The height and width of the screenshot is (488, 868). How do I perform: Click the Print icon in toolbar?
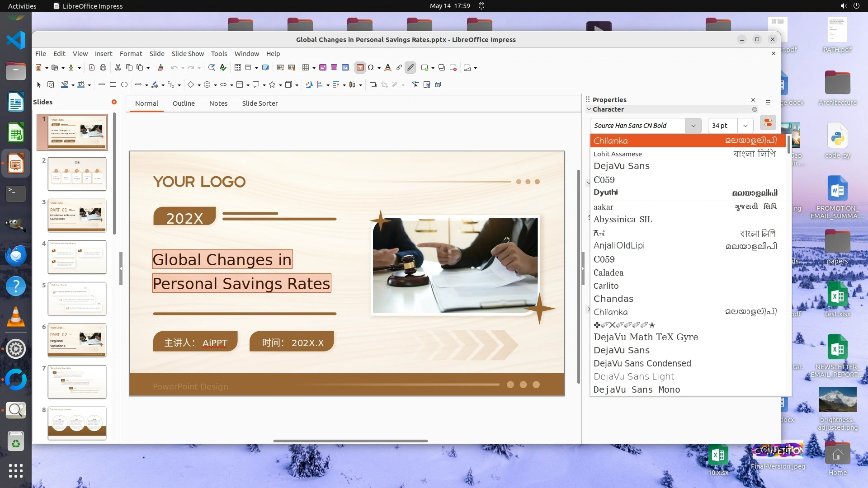point(103,68)
